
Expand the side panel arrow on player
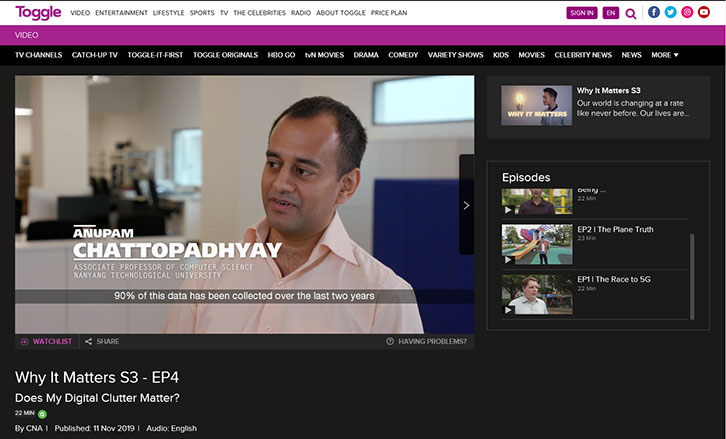pos(466,205)
